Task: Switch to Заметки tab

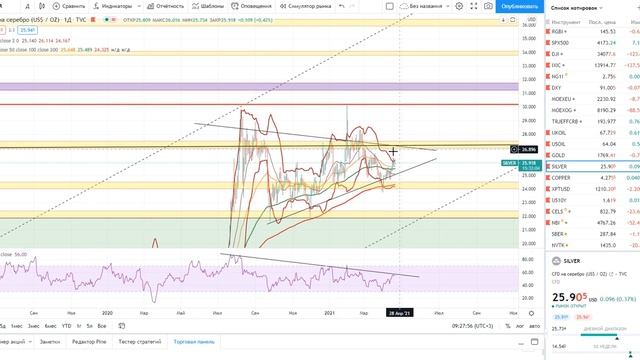Action: pyautogui.click(x=50, y=342)
